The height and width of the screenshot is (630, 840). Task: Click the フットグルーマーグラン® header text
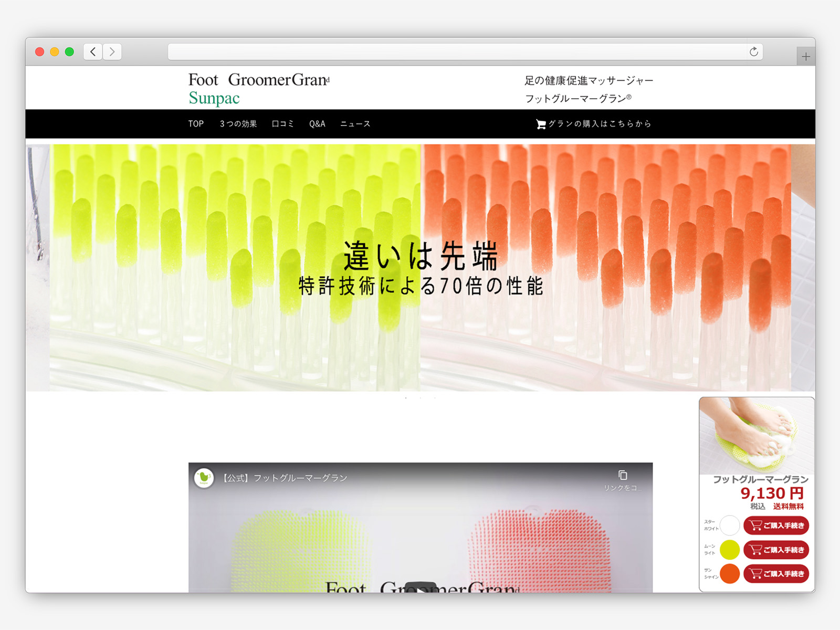[578, 99]
